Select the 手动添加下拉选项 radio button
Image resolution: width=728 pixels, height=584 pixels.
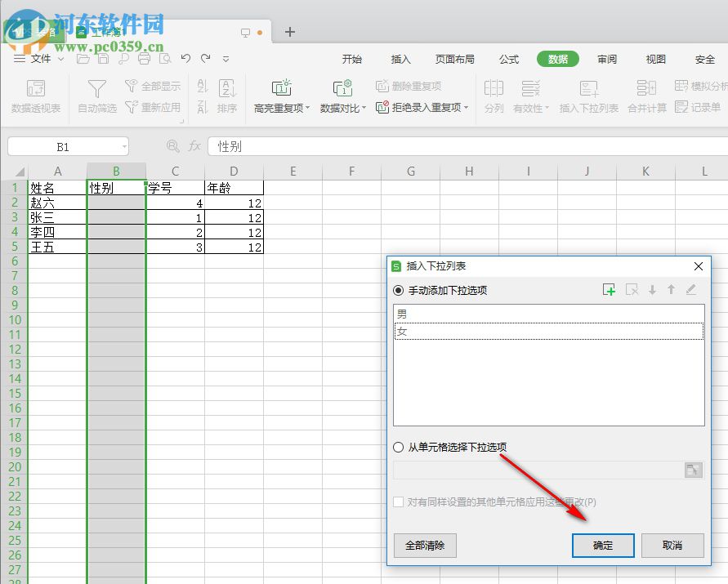[400, 289]
